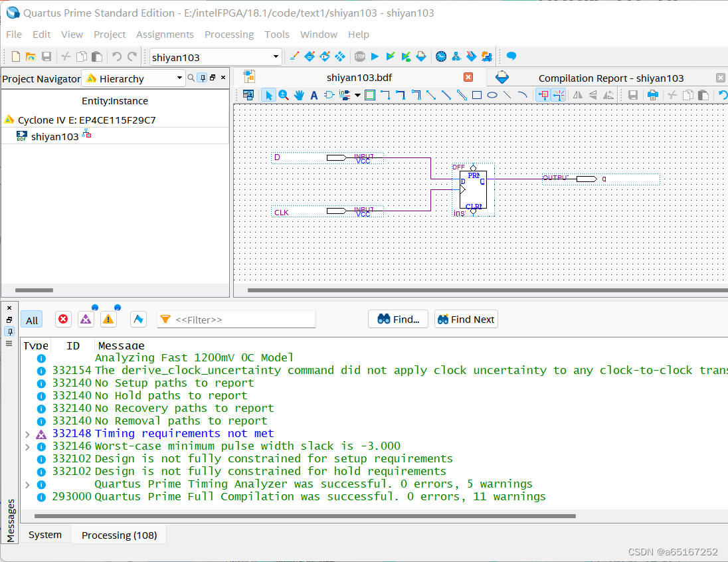Click the Print icon in schematic toolbar
The image size is (728, 562).
click(x=653, y=95)
